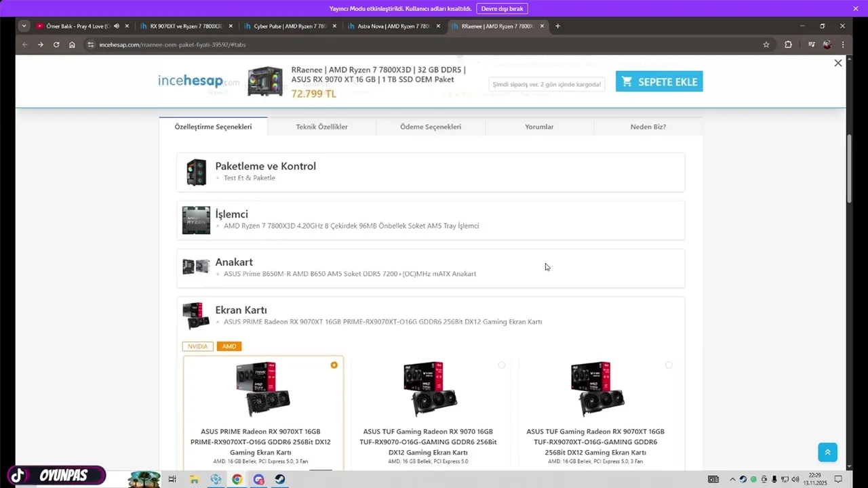The height and width of the screenshot is (488, 868).
Task: Mute the Ömer Balık YouTube tab audio
Action: tap(116, 26)
